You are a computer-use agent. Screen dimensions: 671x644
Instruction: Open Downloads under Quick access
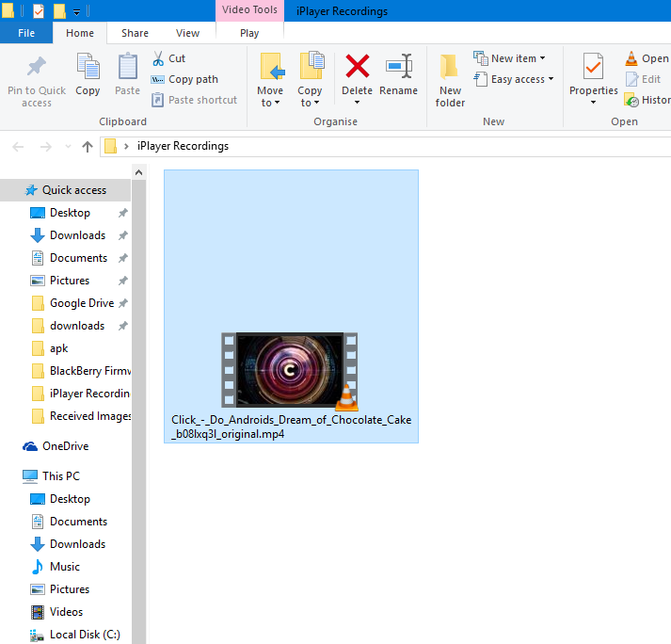coord(77,235)
